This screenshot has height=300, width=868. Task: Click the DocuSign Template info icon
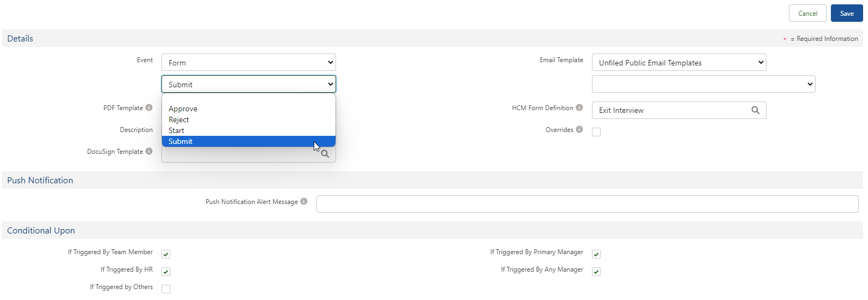[x=149, y=152]
